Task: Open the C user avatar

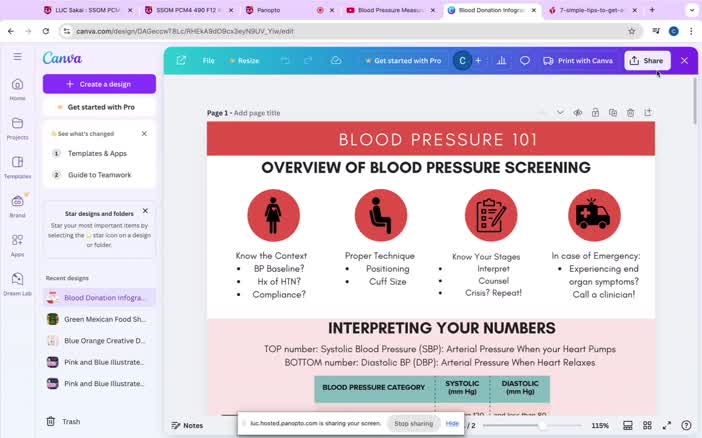Action: [462, 60]
